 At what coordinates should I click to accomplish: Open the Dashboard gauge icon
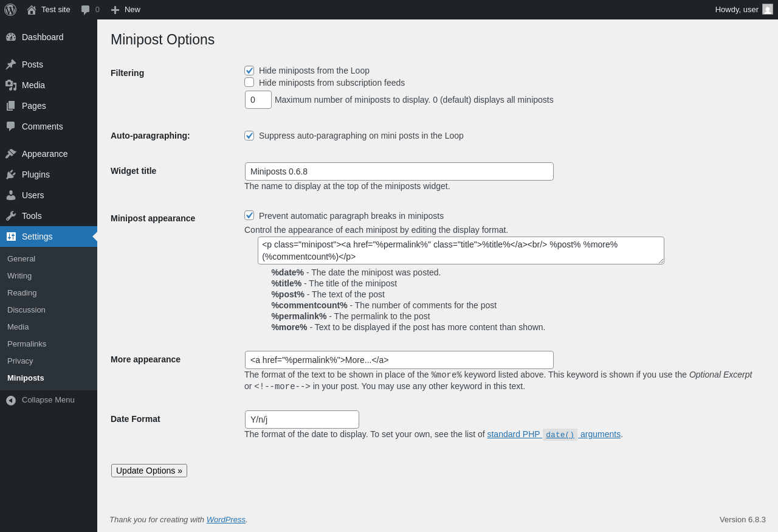point(11,37)
